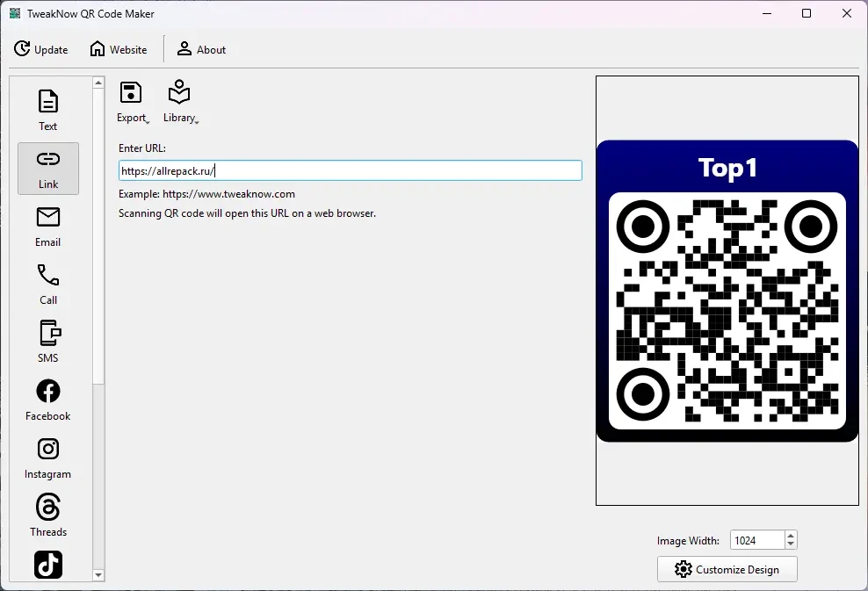Screen dimensions: 868x591
Task: Click the TweakNow app icon in title bar
Action: (x=15, y=13)
